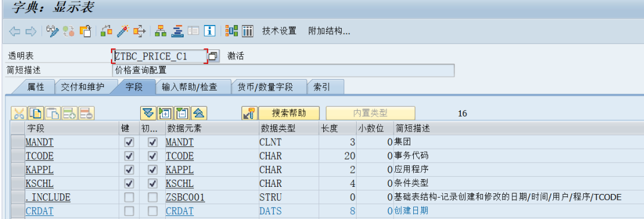Viewport: 644px width, 219px height.
Task: Click the .INCLUDE field name
Action: [48, 198]
